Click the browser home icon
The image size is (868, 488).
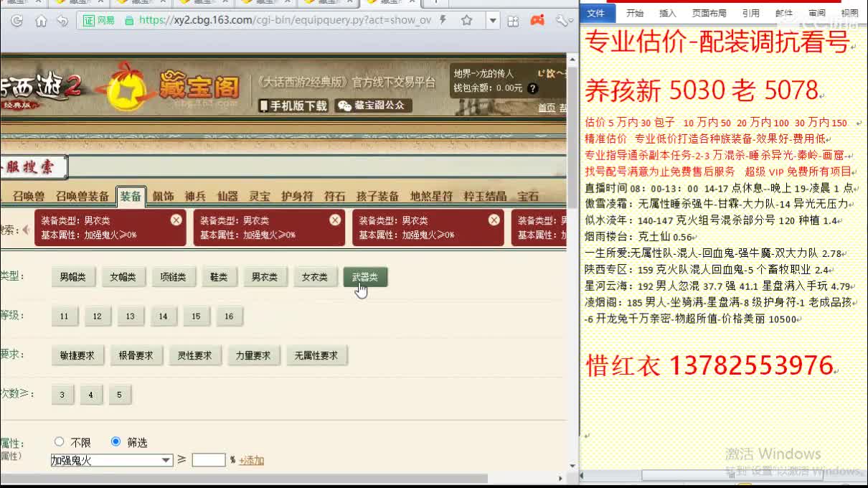41,21
